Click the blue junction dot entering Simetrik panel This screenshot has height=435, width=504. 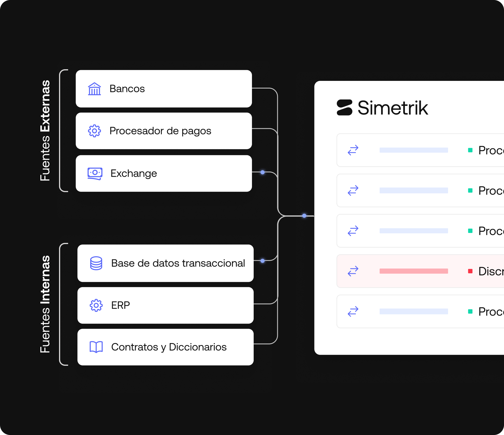304,216
